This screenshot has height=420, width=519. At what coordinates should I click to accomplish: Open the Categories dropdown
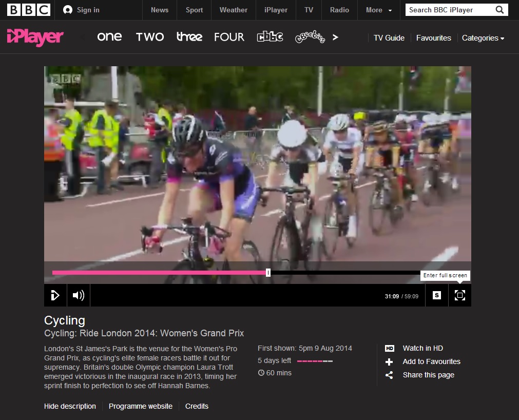point(483,38)
